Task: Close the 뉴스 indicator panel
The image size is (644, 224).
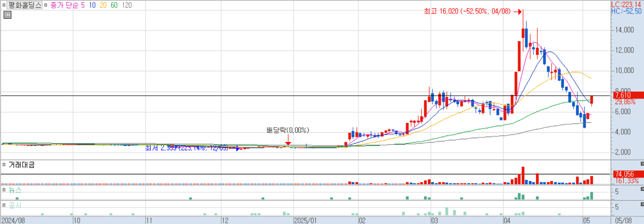Action: [642, 189]
